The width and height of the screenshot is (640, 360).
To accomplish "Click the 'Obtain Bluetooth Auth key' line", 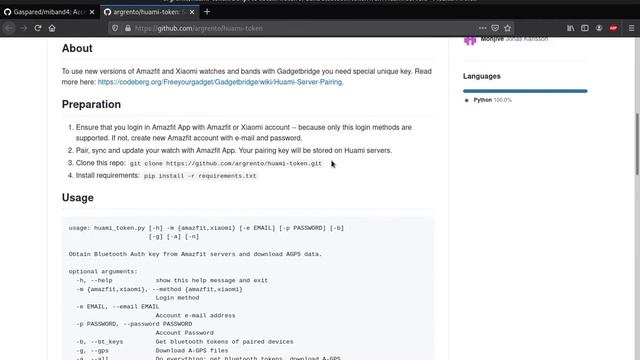I will (x=195, y=254).
